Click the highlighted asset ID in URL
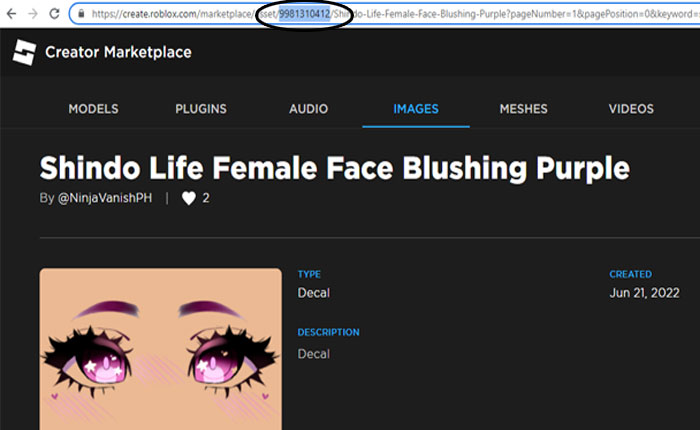The image size is (700, 430). 303,16
